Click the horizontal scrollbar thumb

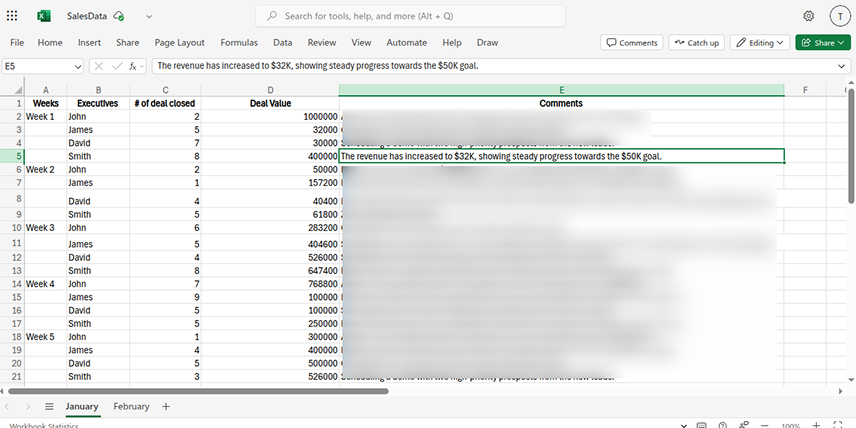[x=198, y=391]
